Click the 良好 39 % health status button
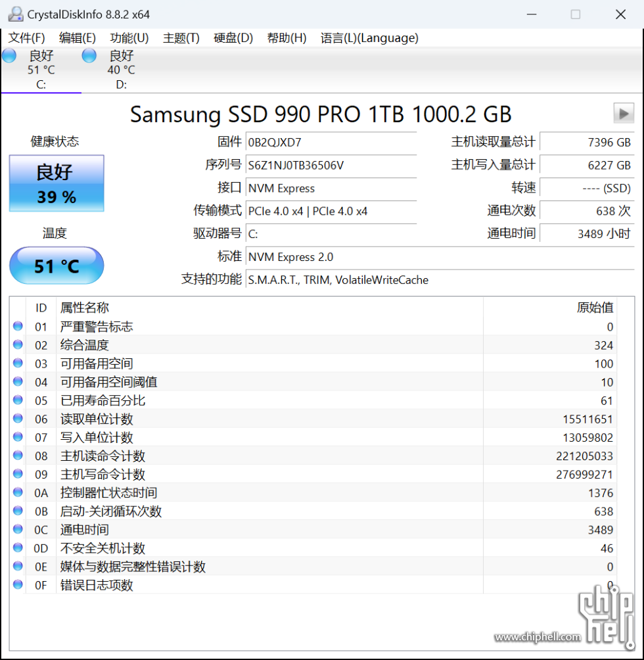 (57, 183)
